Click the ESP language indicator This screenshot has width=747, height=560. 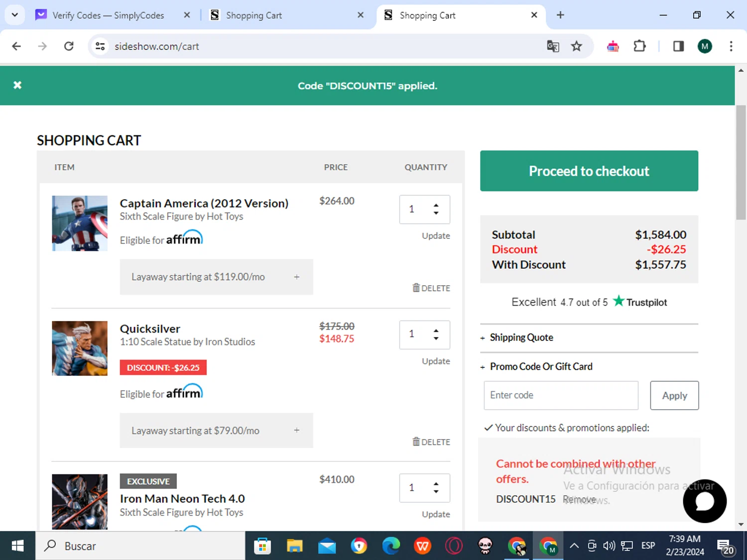pos(648,546)
